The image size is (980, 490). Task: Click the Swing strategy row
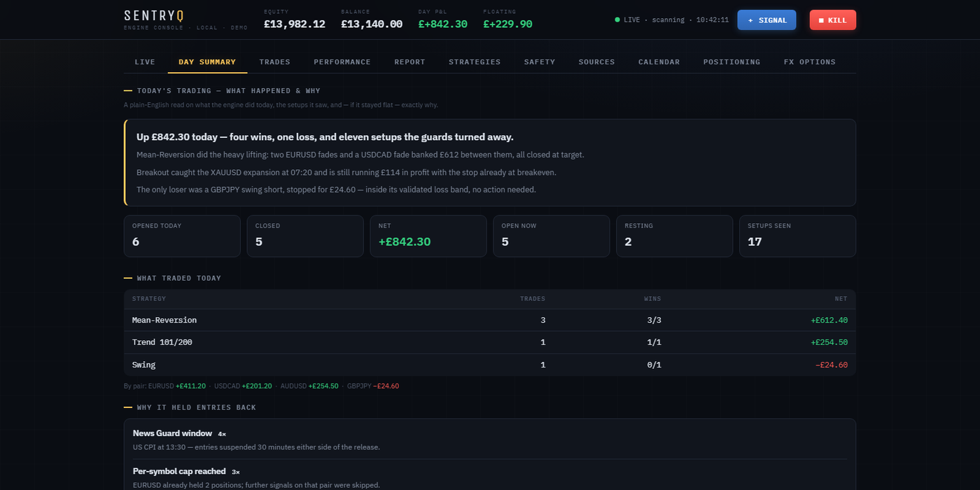click(x=490, y=365)
